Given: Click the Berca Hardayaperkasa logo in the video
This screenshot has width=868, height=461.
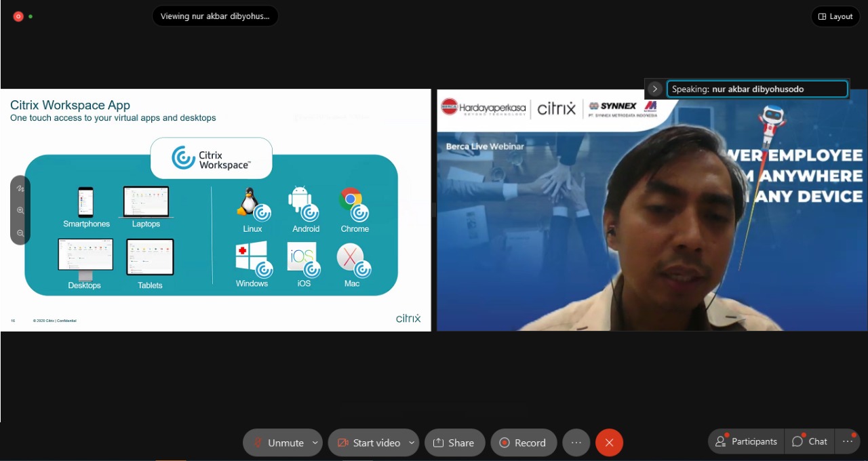Looking at the screenshot, I should tap(483, 107).
